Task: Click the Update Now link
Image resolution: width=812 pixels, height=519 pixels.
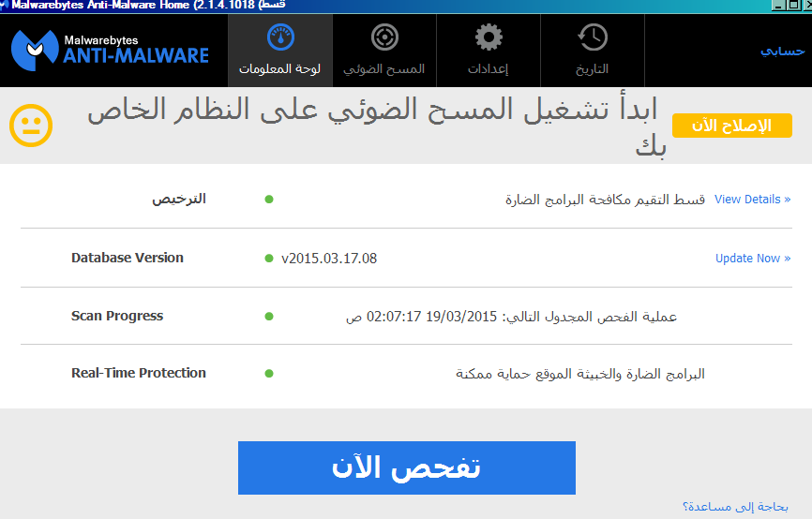Action: pos(752,259)
